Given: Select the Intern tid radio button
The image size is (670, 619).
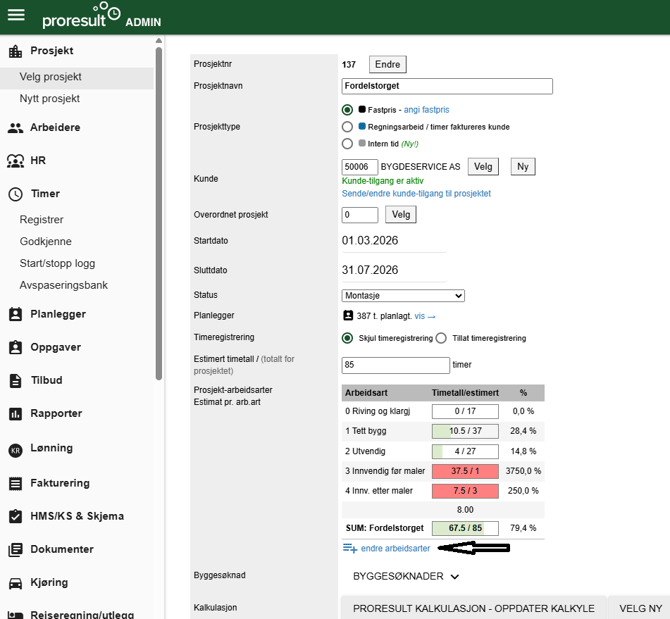Looking at the screenshot, I should pos(347,144).
